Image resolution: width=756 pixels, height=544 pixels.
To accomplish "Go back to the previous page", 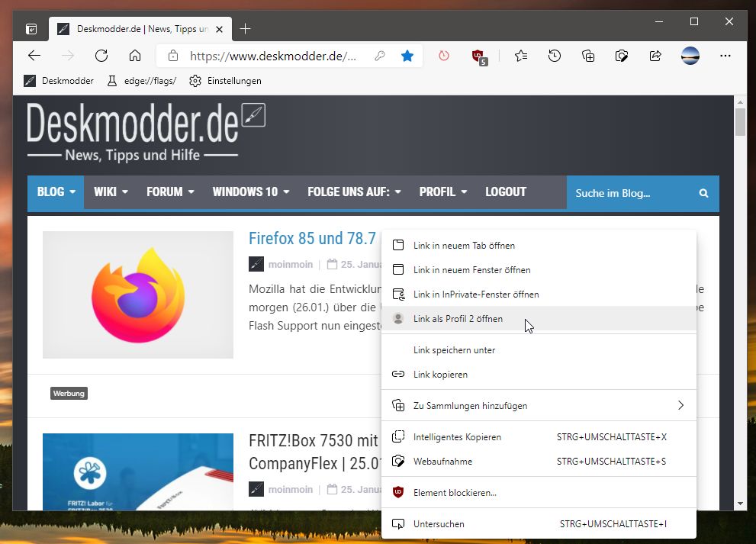I will click(34, 56).
